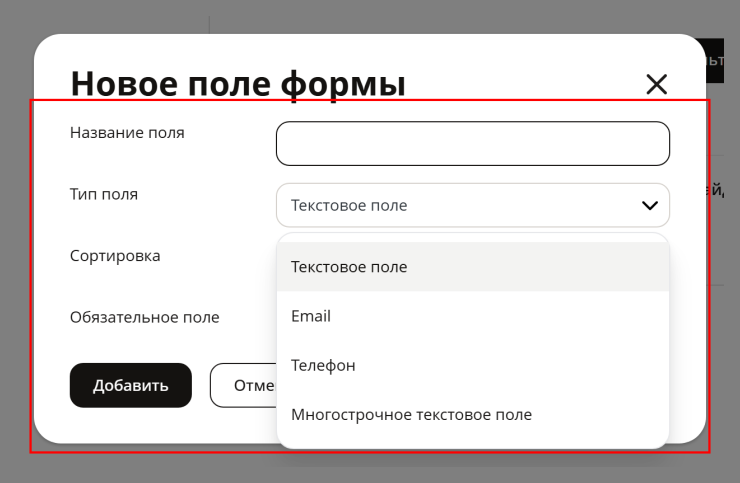Choose Текстовое поле option in list
The image size is (740, 483).
(472, 267)
